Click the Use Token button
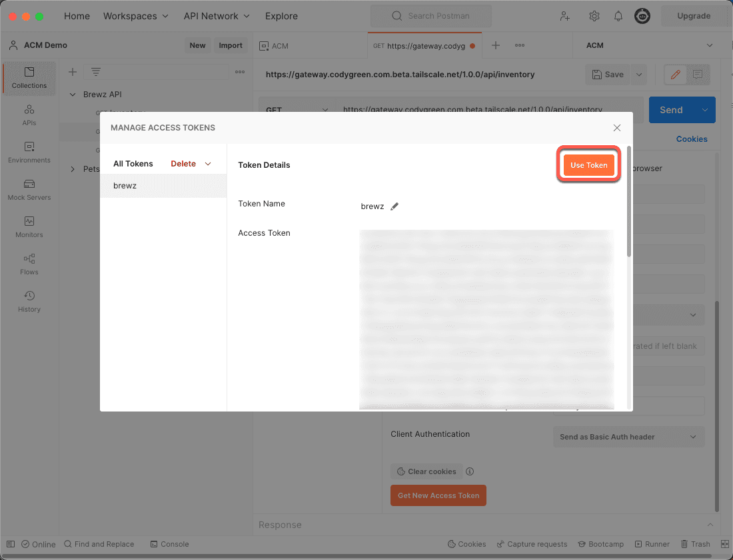 (588, 164)
